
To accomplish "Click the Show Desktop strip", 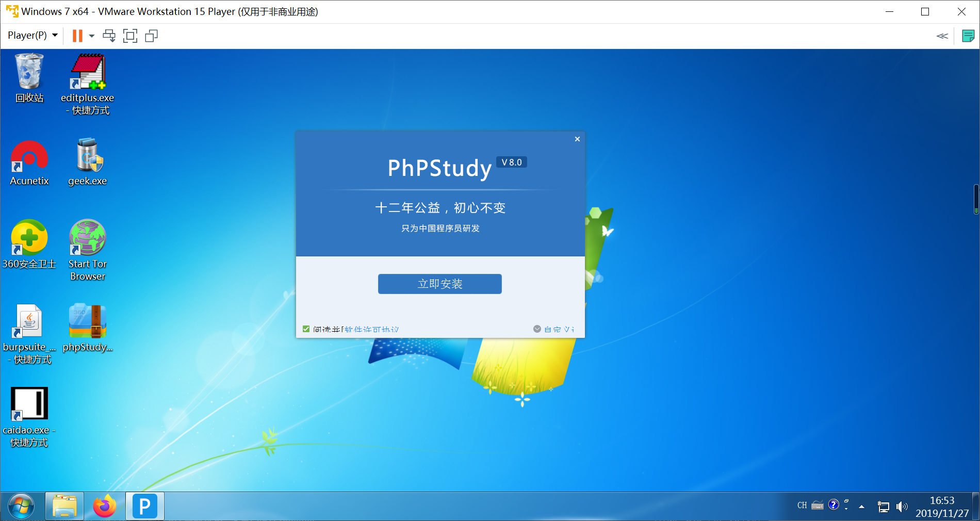I will (975, 506).
